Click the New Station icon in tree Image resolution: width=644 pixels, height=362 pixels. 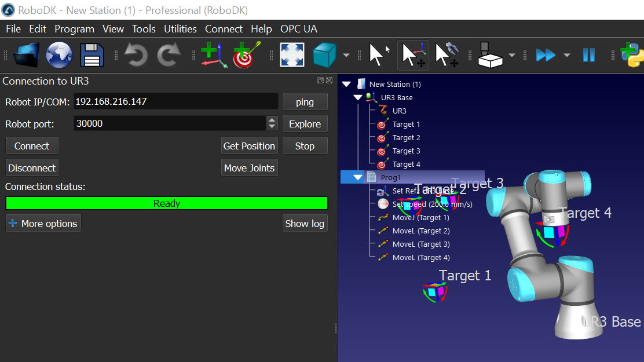[x=361, y=84]
